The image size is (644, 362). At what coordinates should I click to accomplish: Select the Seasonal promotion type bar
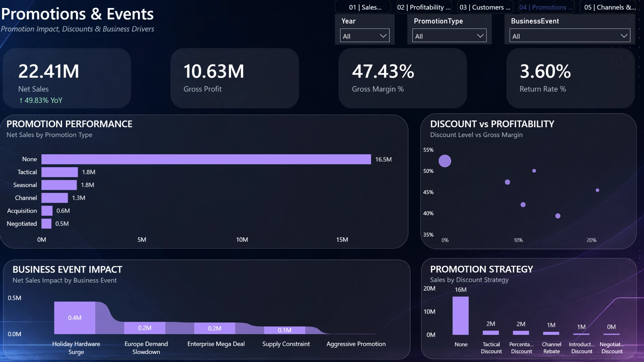click(x=59, y=185)
